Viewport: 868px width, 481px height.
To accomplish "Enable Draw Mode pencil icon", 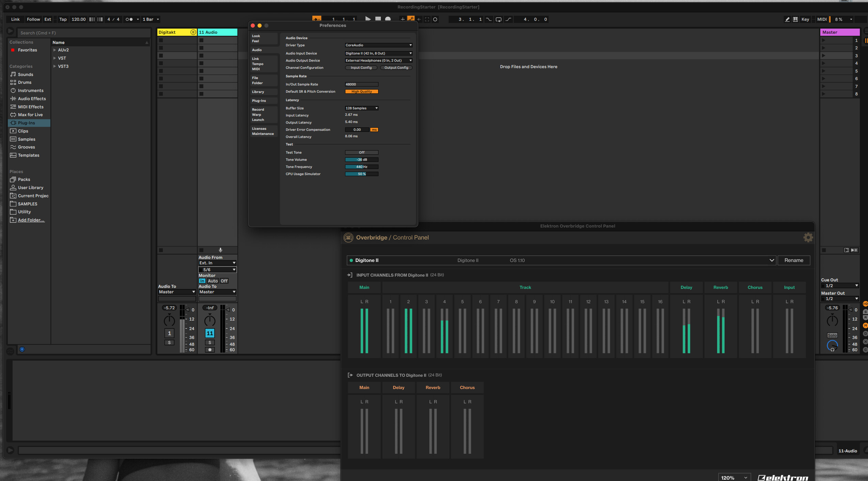I will pos(787,19).
